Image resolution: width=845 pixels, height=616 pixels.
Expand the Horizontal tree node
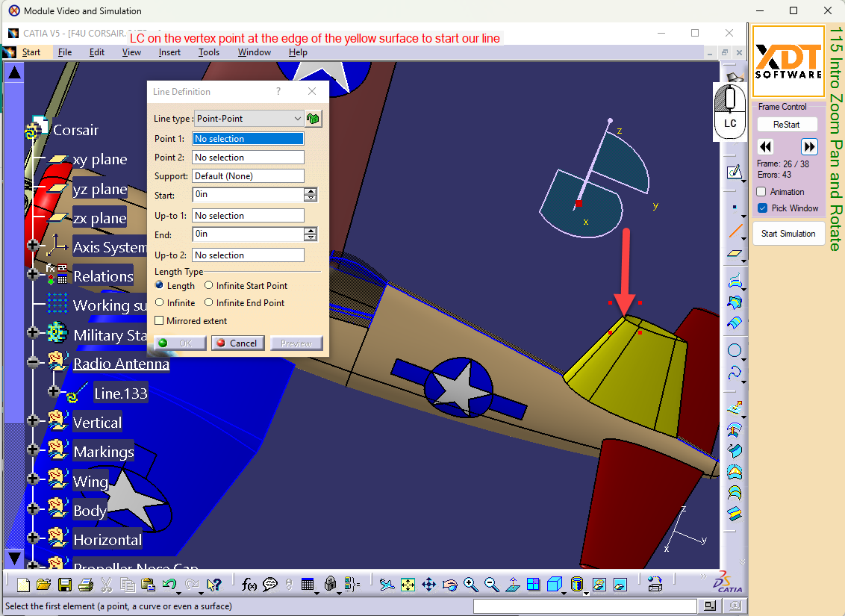click(x=33, y=538)
